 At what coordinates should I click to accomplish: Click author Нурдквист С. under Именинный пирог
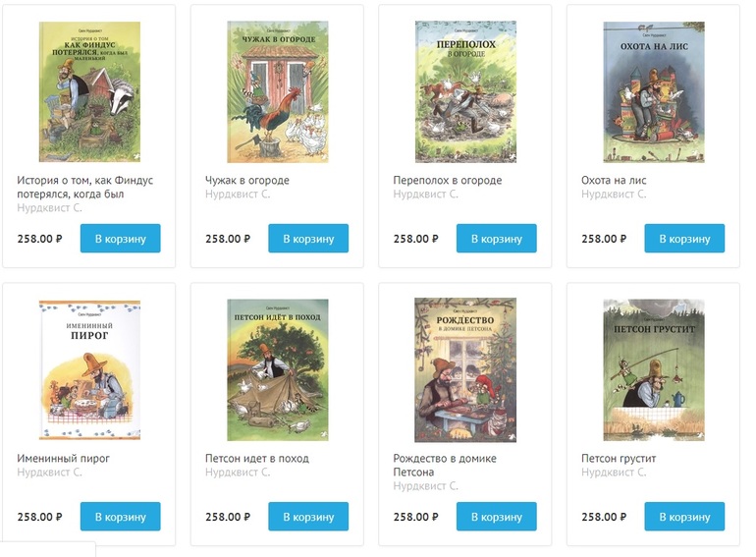50,473
